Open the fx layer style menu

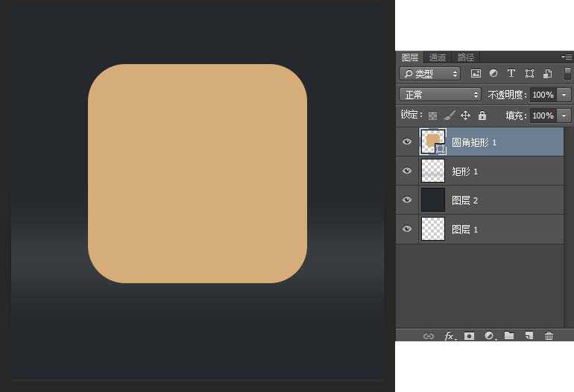point(449,336)
